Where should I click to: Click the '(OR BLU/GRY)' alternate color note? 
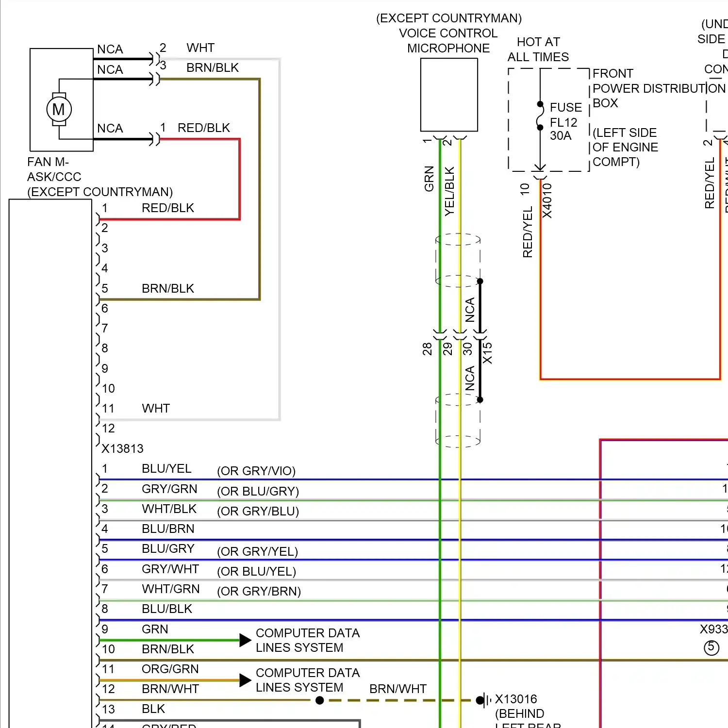258,491
